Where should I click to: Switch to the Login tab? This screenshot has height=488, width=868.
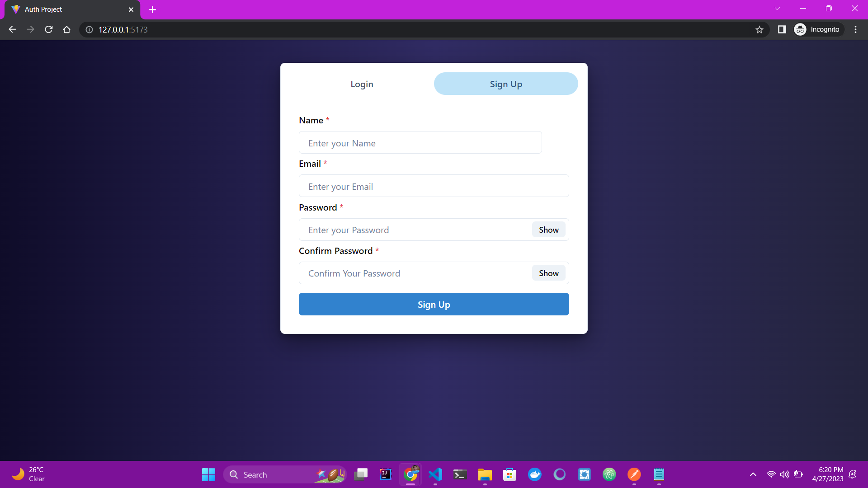pyautogui.click(x=362, y=84)
